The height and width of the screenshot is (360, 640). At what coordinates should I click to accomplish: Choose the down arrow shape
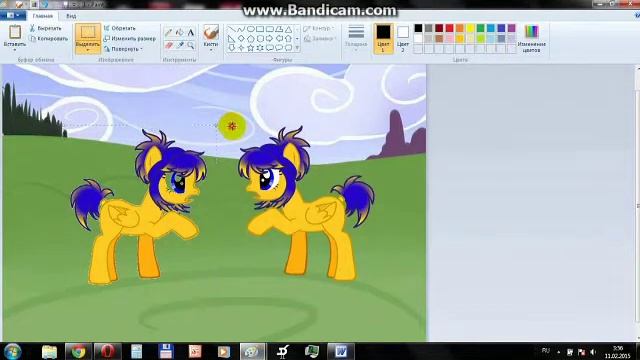click(231, 48)
